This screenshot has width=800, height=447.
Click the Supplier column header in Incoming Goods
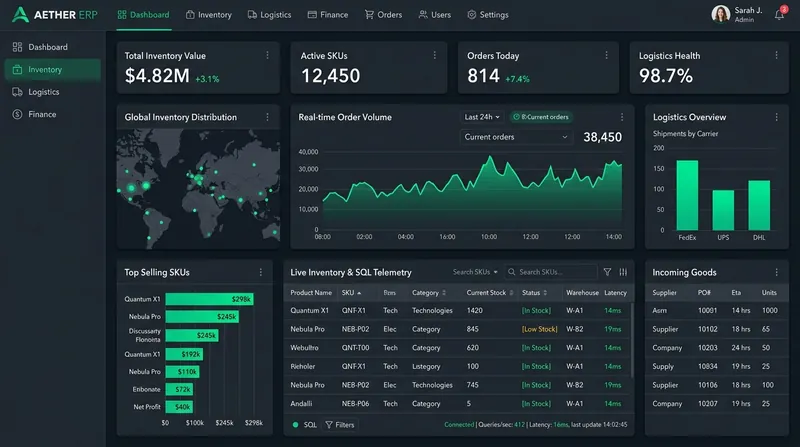point(664,292)
